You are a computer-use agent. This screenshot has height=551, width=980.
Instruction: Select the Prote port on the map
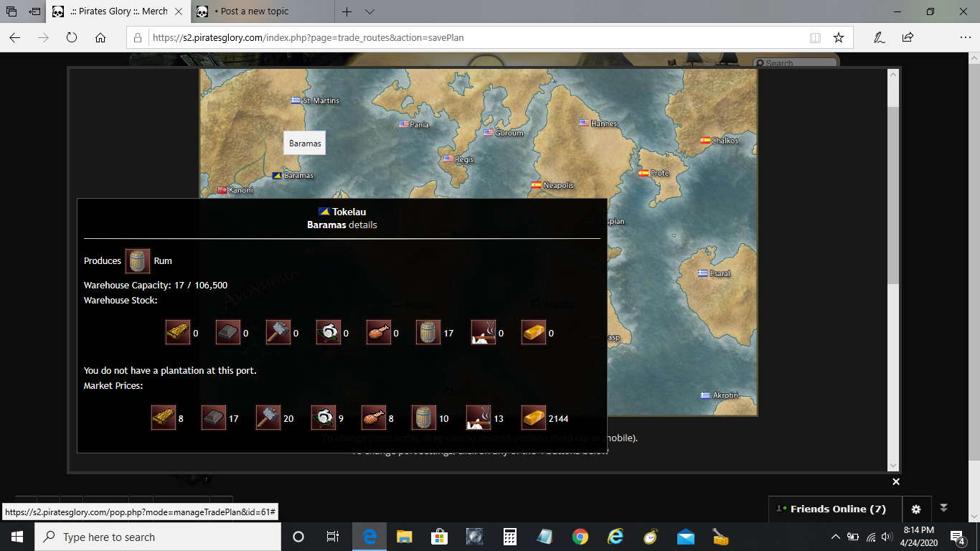tap(654, 173)
